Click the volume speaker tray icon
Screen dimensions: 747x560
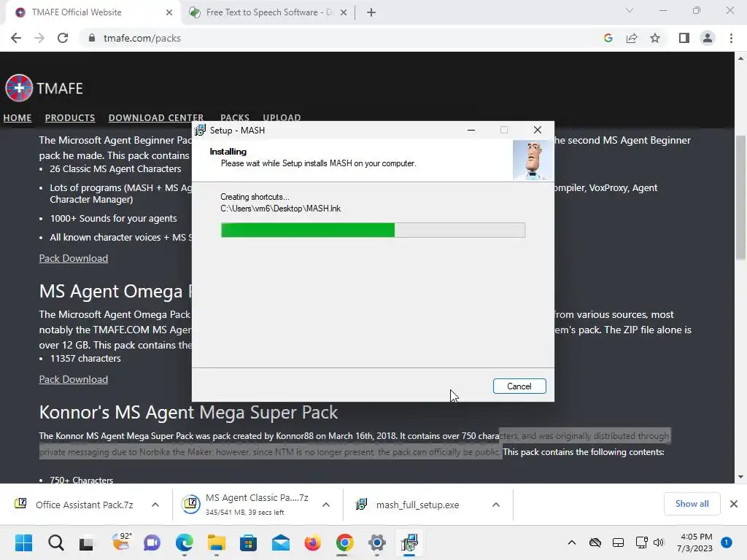coord(659,542)
